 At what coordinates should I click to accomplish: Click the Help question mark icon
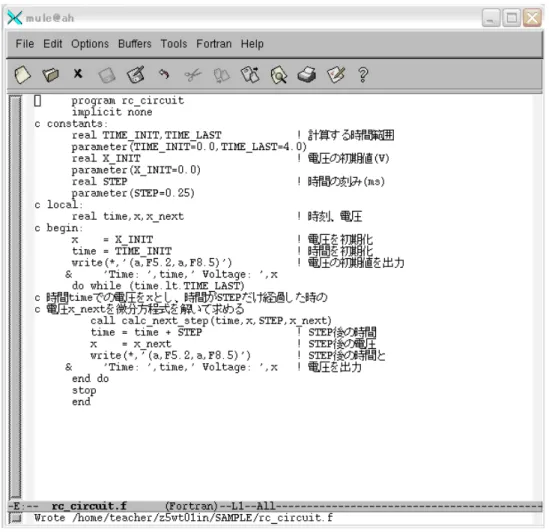363,75
